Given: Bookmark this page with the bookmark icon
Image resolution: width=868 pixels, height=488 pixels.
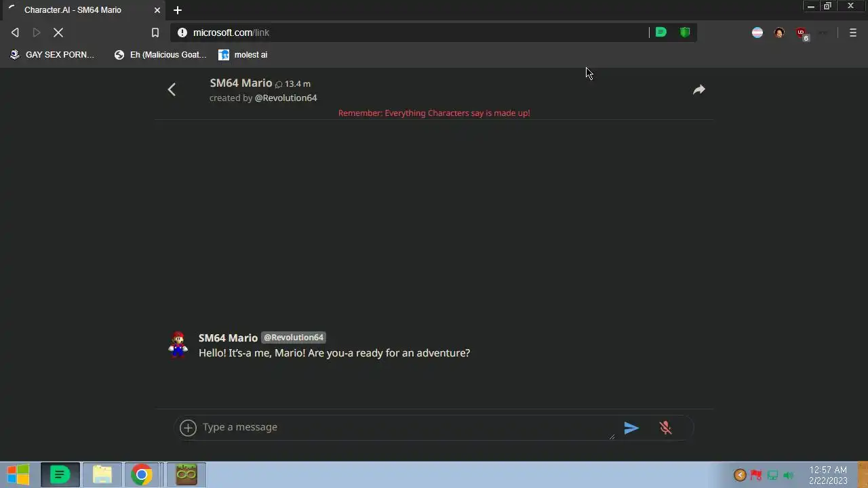Looking at the screenshot, I should (x=155, y=33).
